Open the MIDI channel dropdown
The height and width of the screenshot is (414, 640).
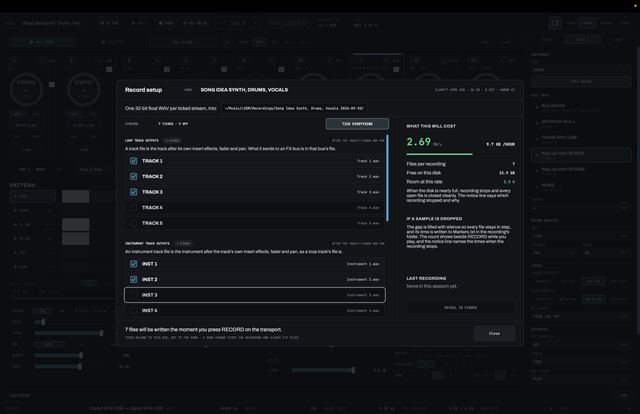[580, 208]
